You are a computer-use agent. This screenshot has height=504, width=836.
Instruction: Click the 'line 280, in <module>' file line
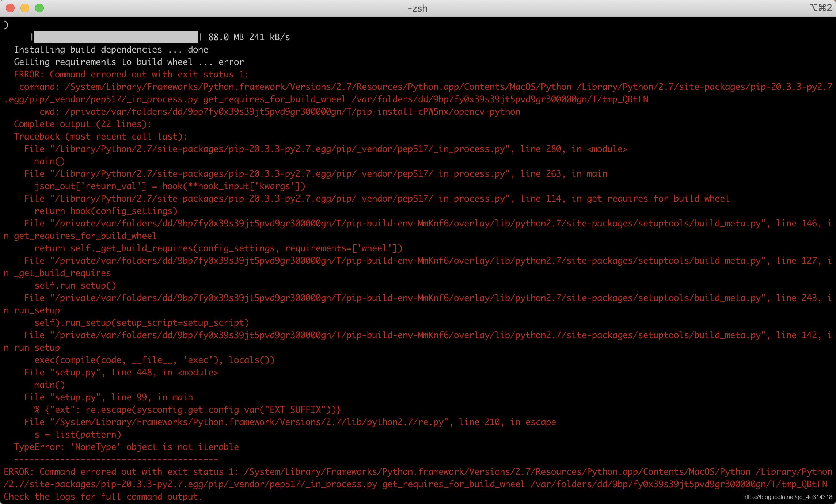tap(326, 149)
